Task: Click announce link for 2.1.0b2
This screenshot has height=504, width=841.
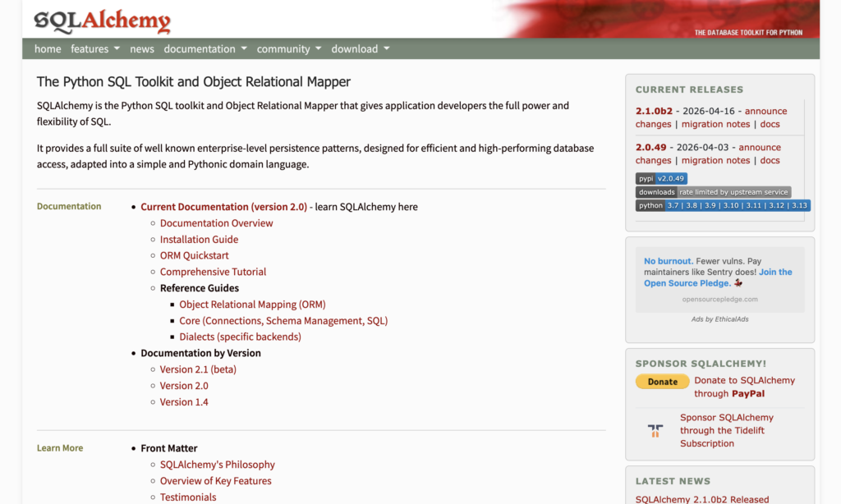Action: (766, 111)
